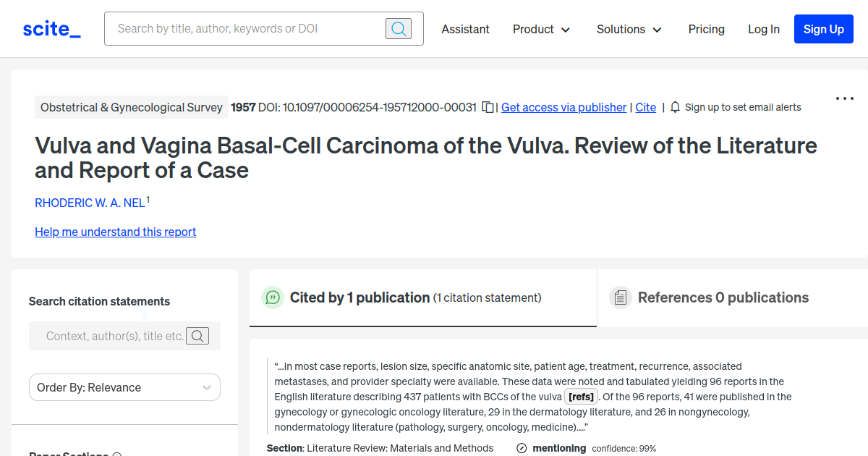
Task: Open the Assistant page
Action: (x=465, y=30)
